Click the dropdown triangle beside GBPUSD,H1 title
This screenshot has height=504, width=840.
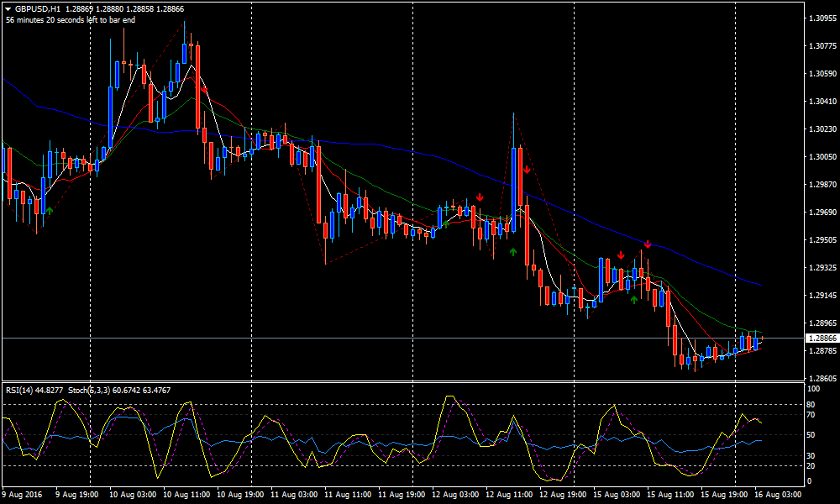8,8
